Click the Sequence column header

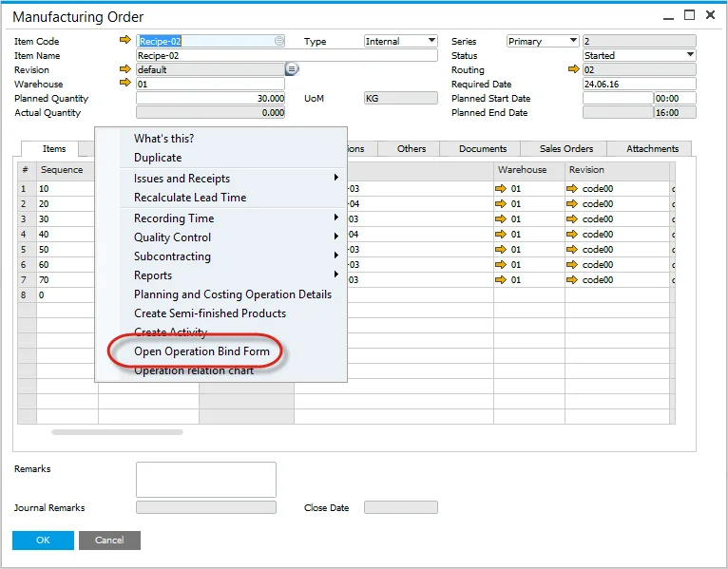point(66,170)
